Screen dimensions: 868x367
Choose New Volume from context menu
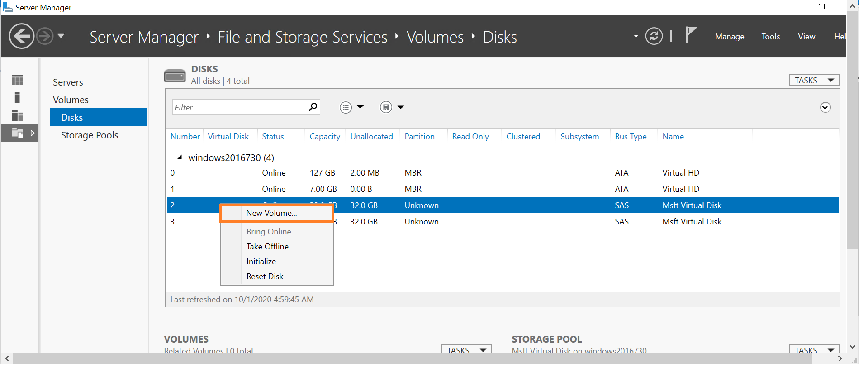coord(271,213)
